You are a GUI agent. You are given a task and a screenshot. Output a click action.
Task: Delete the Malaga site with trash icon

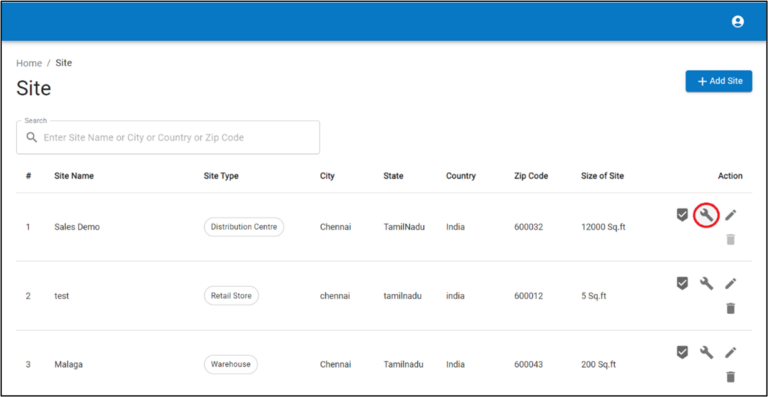point(730,377)
